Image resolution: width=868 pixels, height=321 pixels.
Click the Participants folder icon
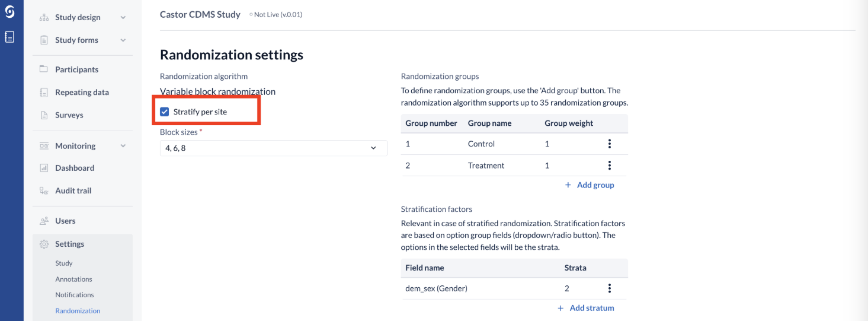[44, 69]
